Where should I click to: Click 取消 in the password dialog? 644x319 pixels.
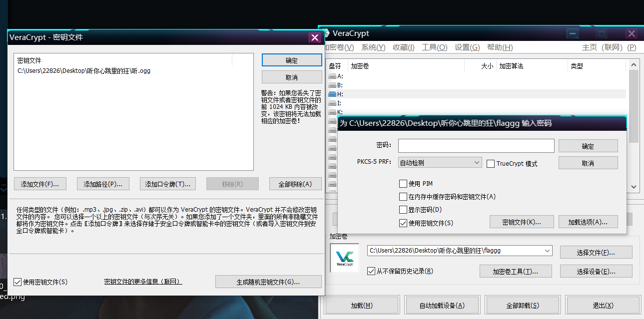(x=588, y=163)
